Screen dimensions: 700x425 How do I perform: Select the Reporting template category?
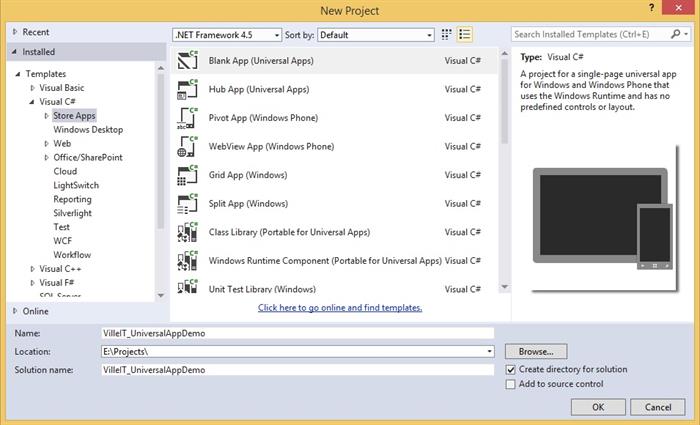coord(72,199)
